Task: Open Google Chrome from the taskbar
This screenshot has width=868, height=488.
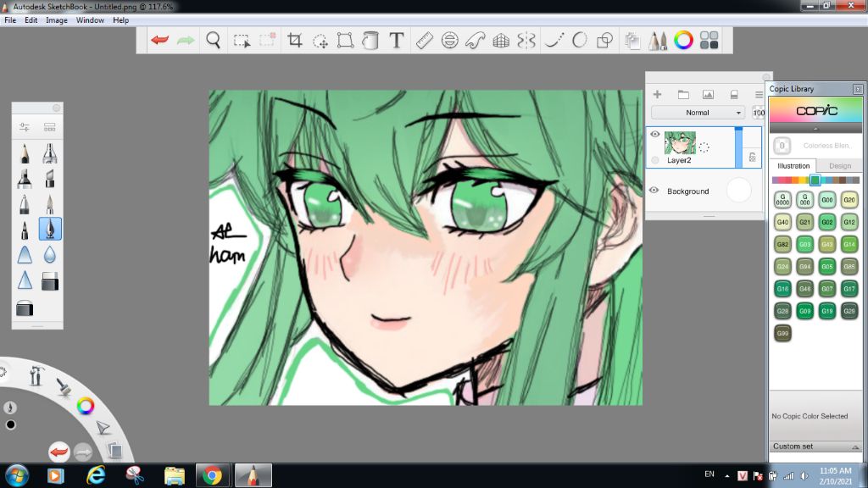Action: 212,475
